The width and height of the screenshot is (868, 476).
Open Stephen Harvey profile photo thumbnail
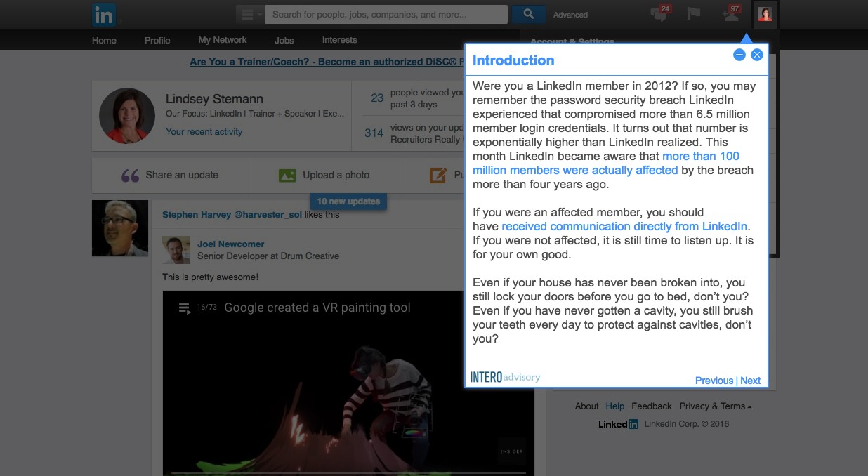click(x=120, y=228)
